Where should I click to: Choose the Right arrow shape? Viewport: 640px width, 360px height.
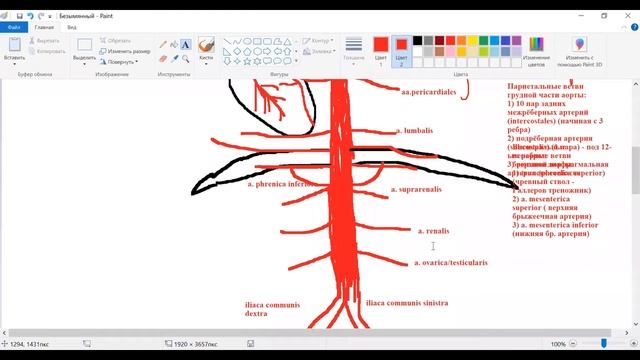pos(267,51)
